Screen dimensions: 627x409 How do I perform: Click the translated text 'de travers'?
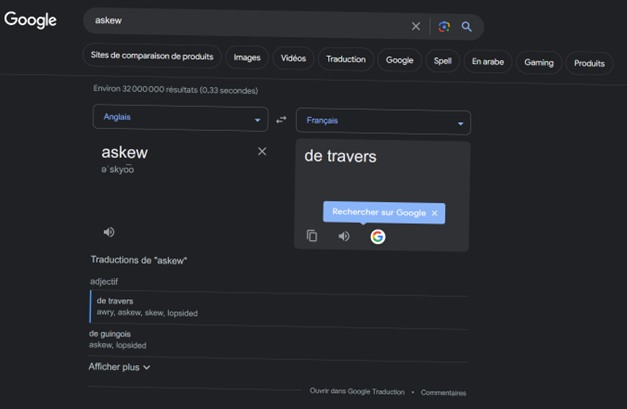[x=340, y=156]
